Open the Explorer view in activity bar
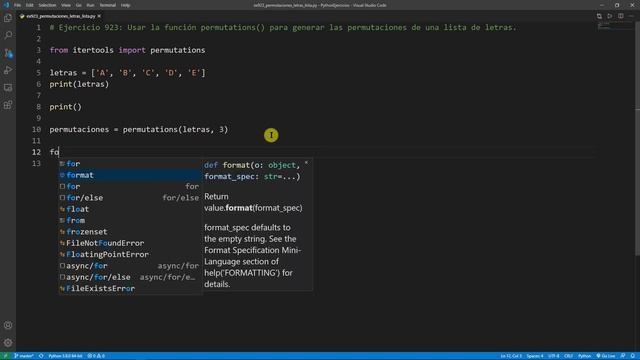 tap(8, 18)
